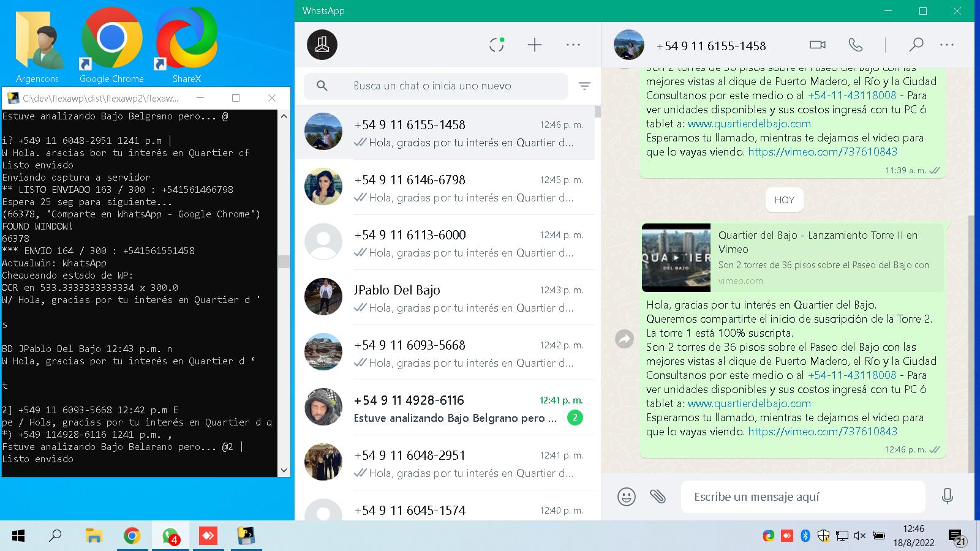
Task: Click the flexawp console title bar icon
Action: [x=12, y=98]
